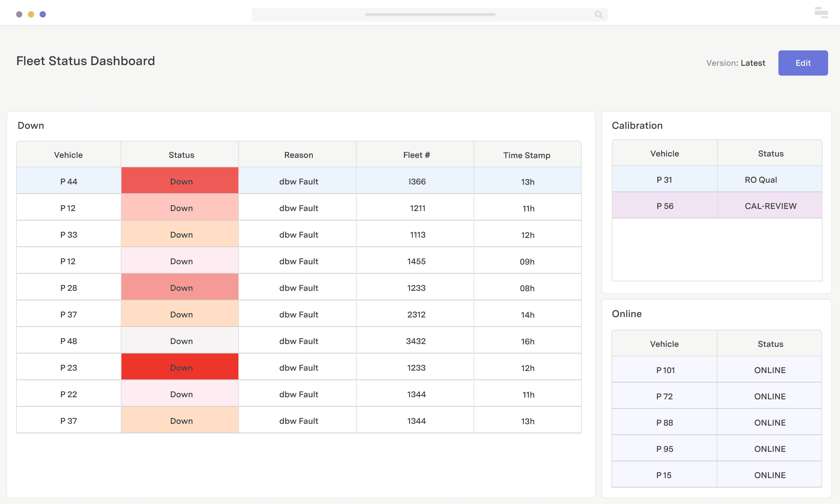Sort by the Fleet # column header

(x=415, y=155)
